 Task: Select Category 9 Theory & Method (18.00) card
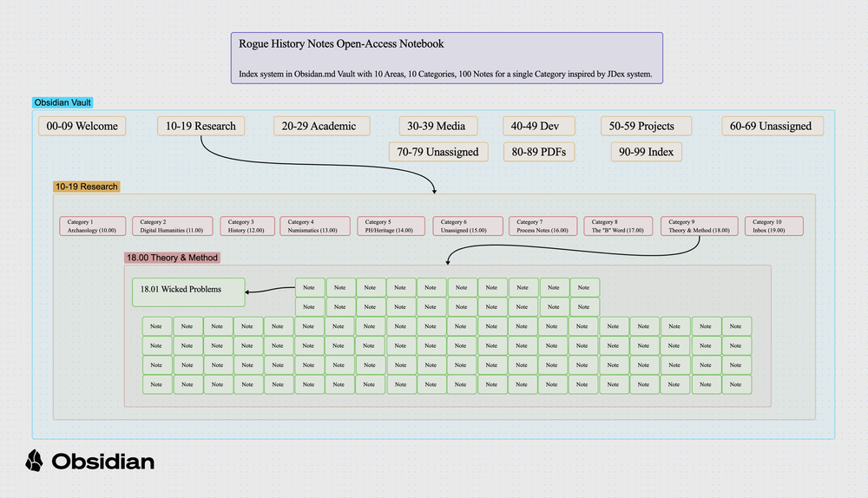pos(699,226)
